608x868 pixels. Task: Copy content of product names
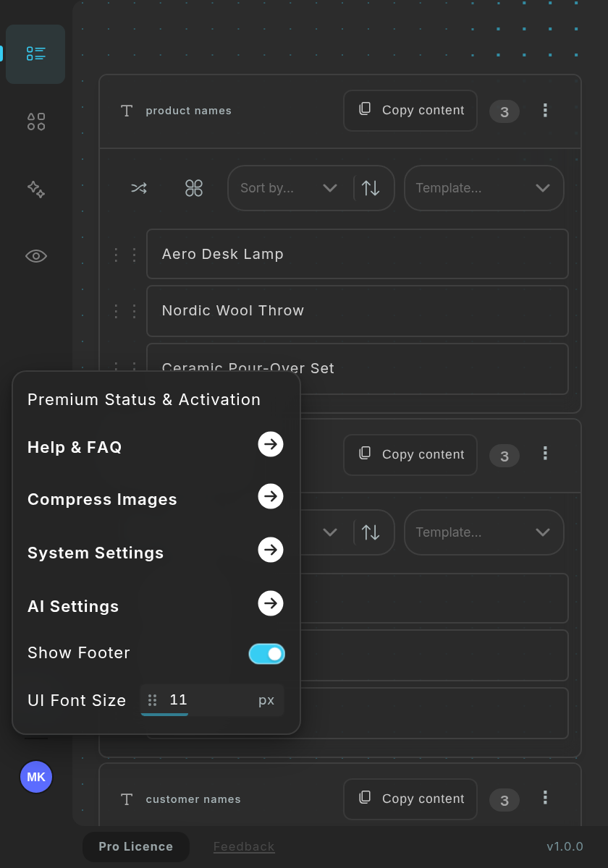tap(410, 111)
